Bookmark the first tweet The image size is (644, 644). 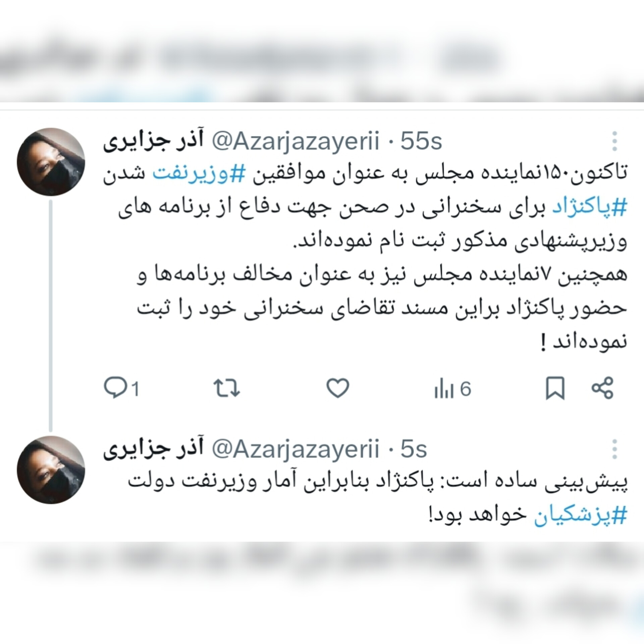coord(555,388)
